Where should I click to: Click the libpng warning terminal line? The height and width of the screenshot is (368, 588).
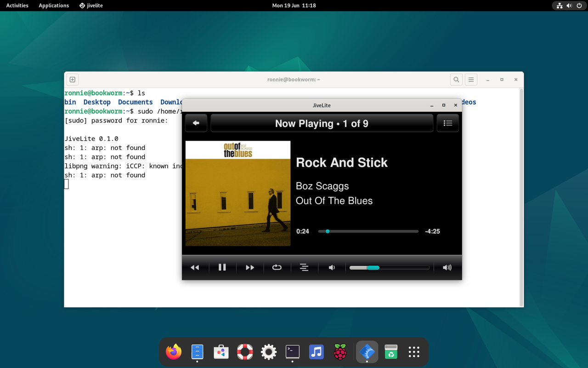pos(124,166)
